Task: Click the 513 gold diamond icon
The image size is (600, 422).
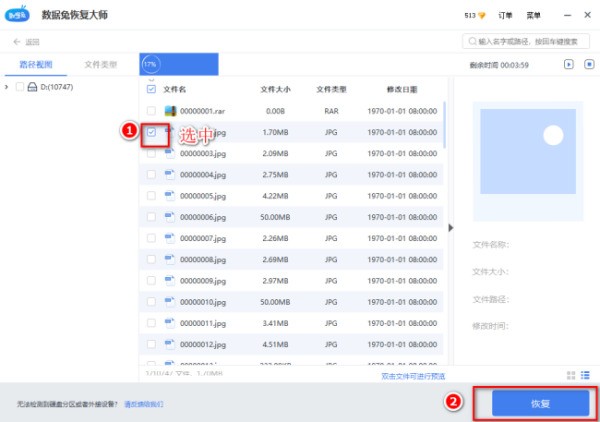Action: (483, 17)
